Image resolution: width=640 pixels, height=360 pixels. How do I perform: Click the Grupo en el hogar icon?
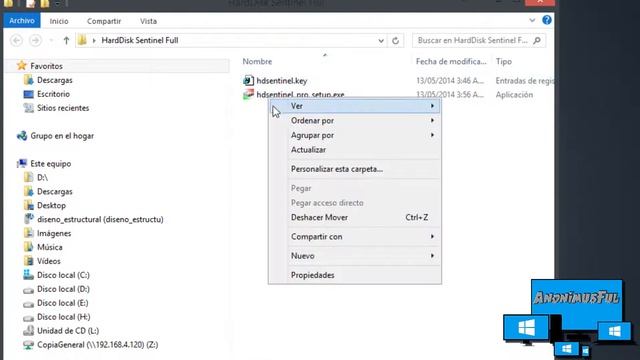click(22, 136)
